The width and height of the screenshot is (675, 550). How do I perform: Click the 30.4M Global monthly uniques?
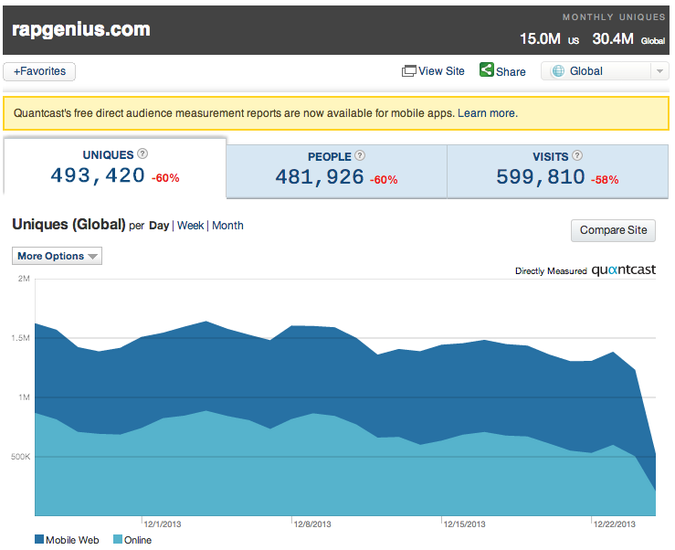pyautogui.click(x=629, y=39)
